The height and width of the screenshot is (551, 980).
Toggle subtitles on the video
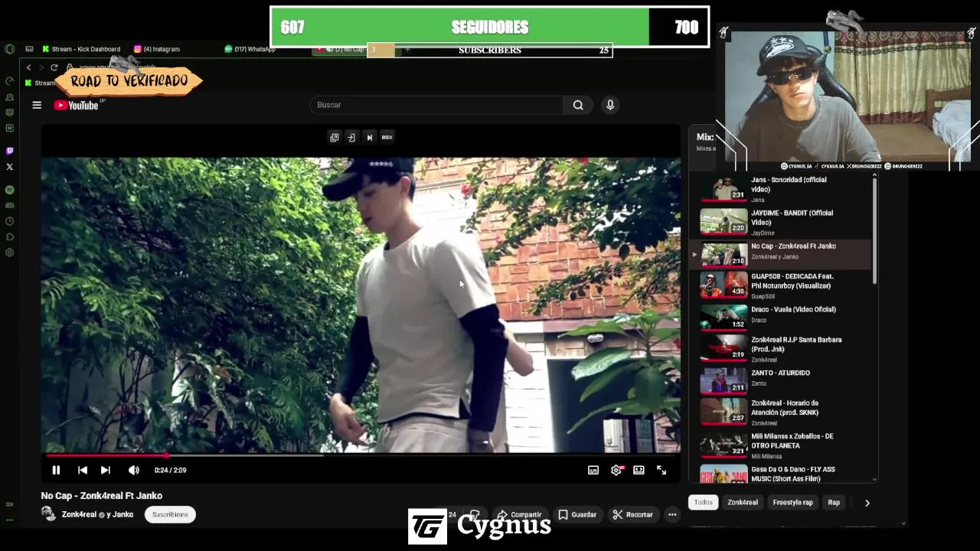point(593,470)
